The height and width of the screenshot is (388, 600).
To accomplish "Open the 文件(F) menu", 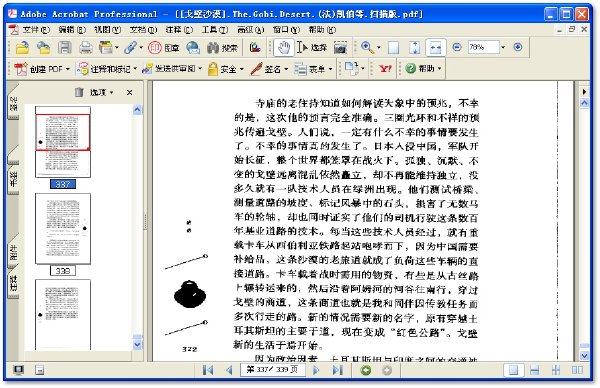I will [36, 29].
